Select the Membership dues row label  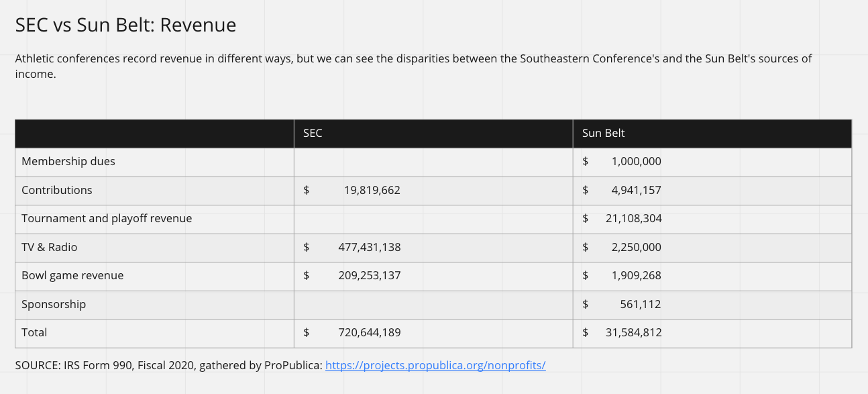pos(68,162)
